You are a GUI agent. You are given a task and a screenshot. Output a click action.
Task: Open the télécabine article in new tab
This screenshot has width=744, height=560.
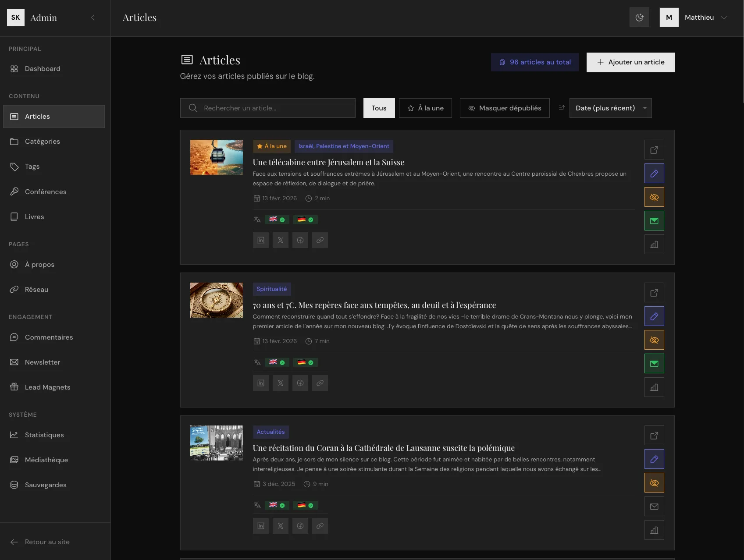point(654,150)
